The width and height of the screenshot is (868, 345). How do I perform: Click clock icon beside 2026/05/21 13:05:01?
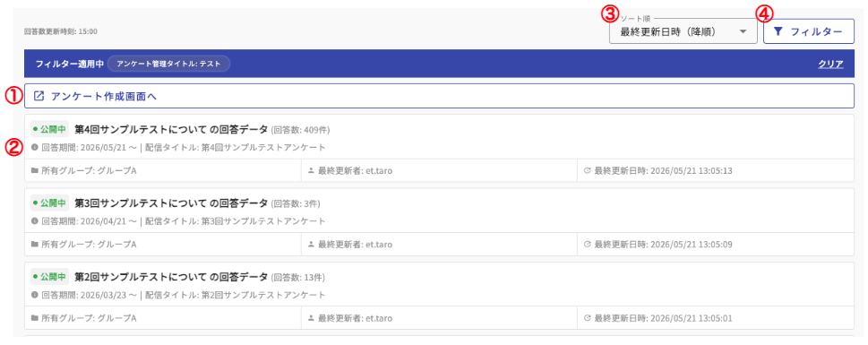tap(588, 318)
